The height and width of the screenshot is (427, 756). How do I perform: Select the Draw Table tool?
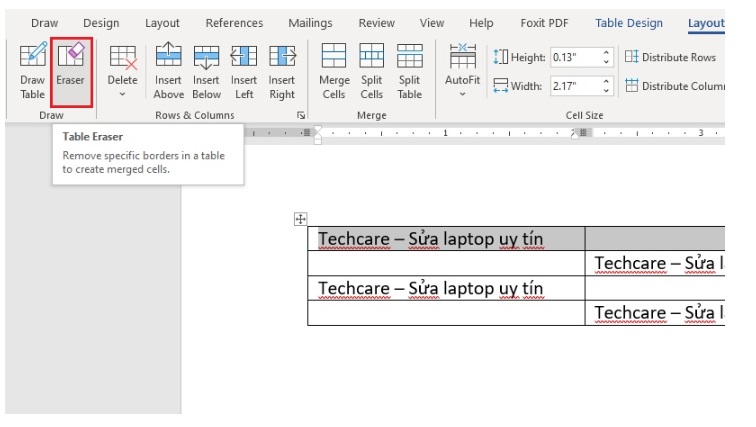(33, 70)
